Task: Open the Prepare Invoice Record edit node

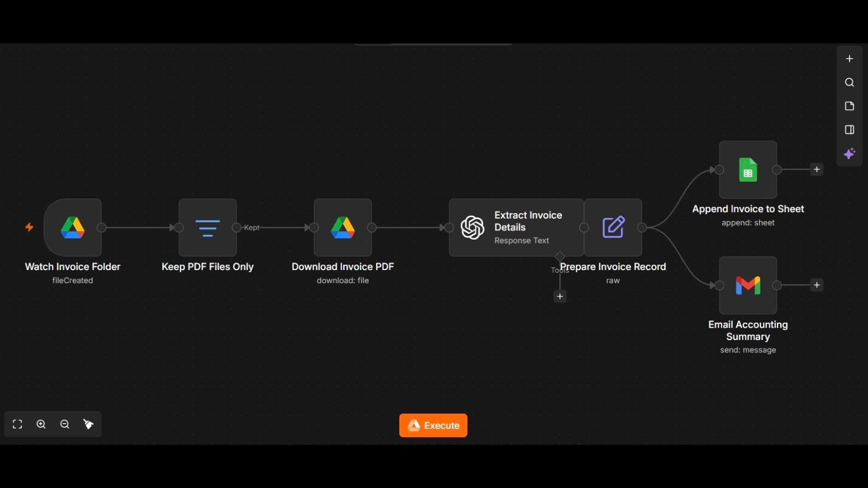Action: click(613, 227)
